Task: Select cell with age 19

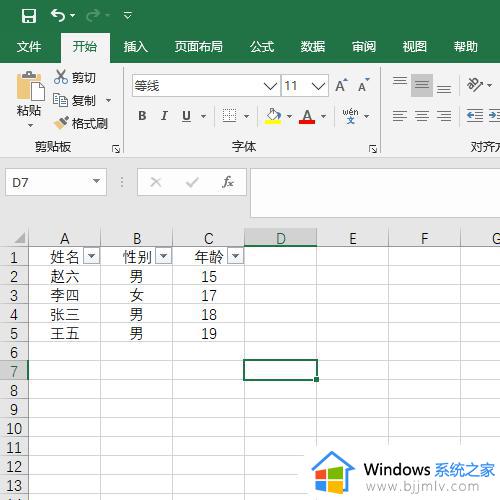Action: [x=209, y=333]
